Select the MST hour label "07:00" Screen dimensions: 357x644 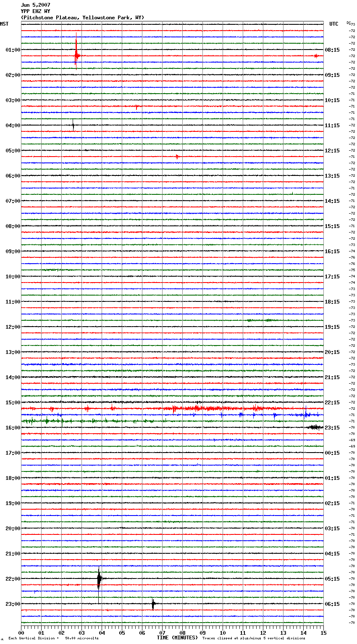(13, 201)
